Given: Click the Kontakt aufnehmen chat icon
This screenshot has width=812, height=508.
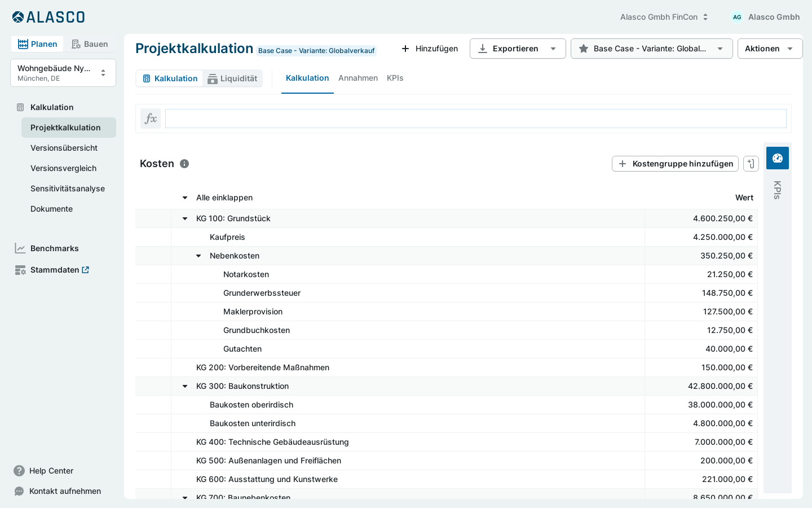Looking at the screenshot, I should 19,491.
